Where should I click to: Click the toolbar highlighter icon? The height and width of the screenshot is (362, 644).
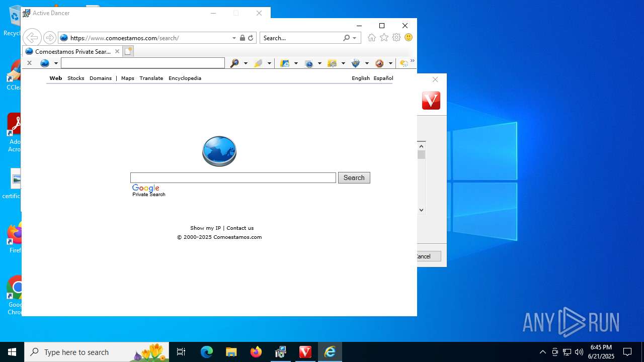pos(258,63)
